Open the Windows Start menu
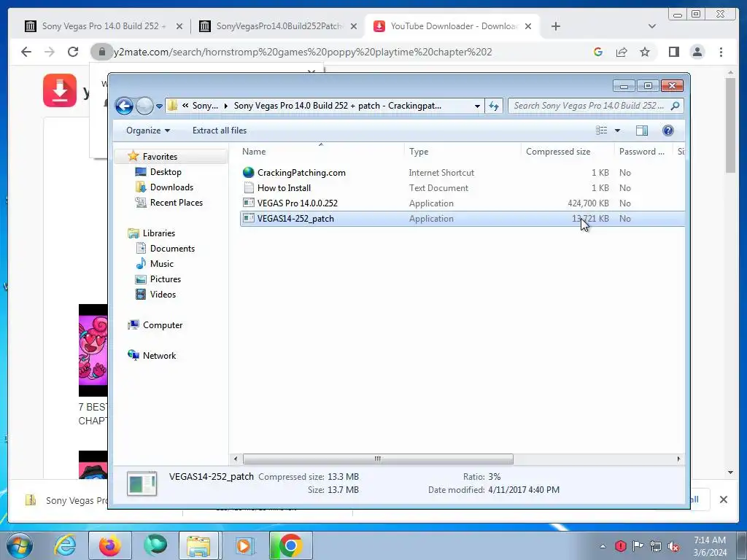Image resolution: width=747 pixels, height=560 pixels. pyautogui.click(x=19, y=545)
